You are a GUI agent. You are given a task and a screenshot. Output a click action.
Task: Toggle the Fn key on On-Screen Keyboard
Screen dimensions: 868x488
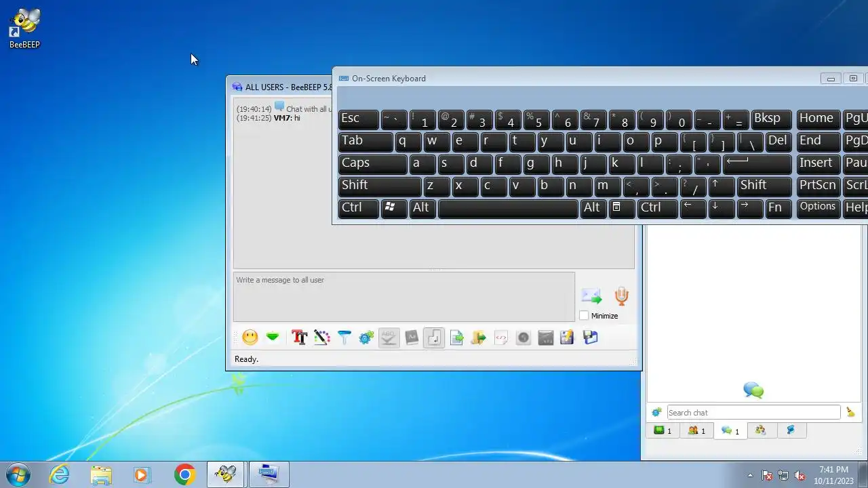click(x=778, y=208)
